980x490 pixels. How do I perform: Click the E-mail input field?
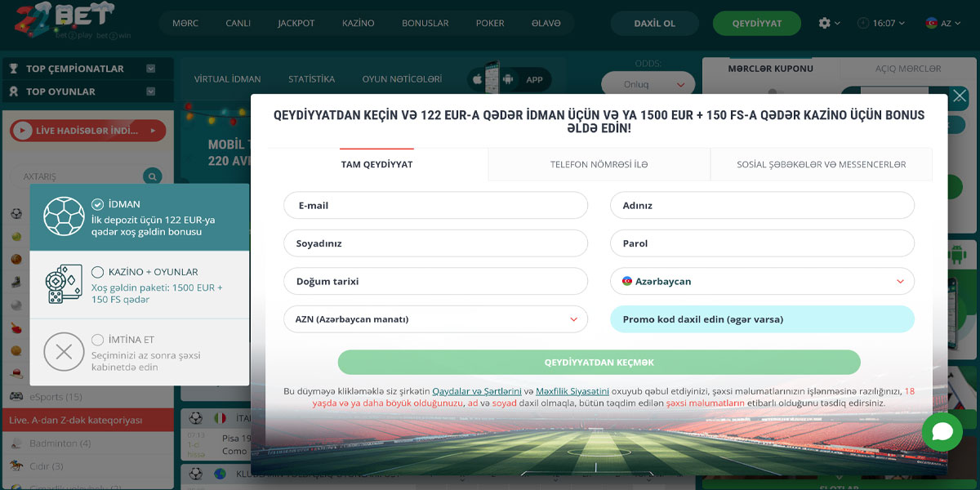[x=435, y=205]
